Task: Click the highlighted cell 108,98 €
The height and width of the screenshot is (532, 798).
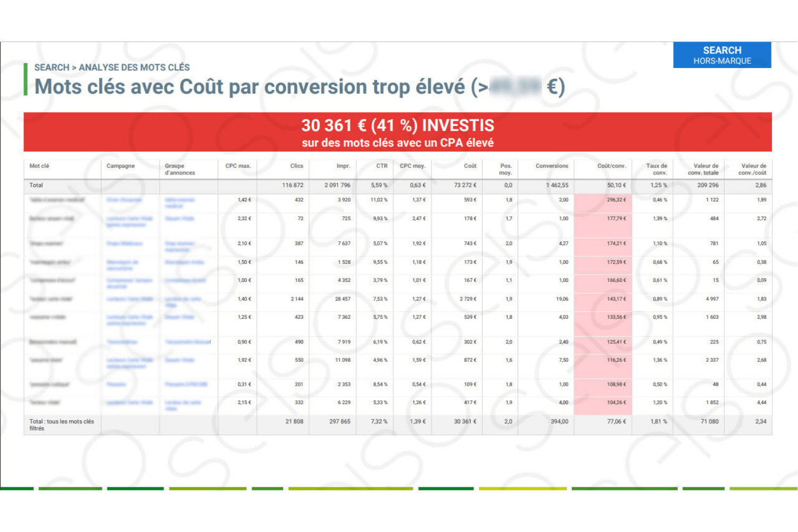Action: (603, 388)
